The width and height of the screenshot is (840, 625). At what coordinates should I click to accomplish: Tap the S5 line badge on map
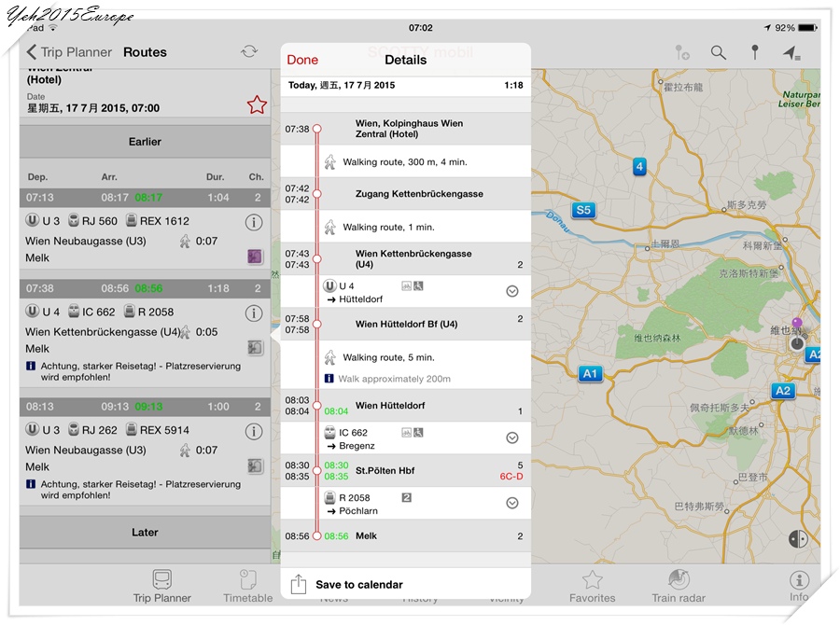[583, 210]
